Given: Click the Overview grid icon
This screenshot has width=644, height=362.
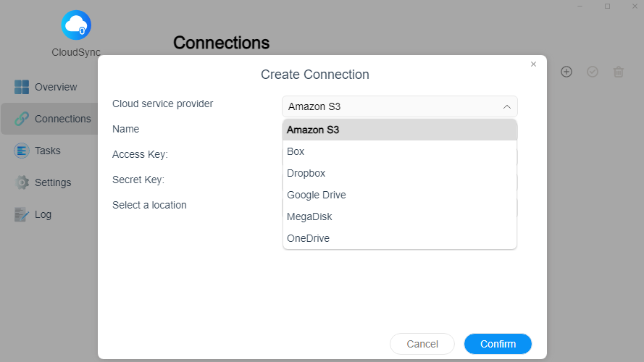Looking at the screenshot, I should click(x=22, y=87).
